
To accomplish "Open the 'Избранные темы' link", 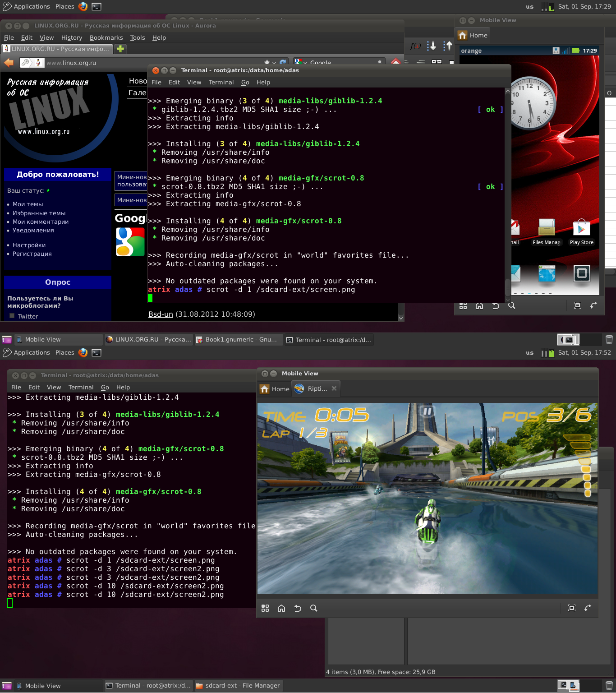I will pyautogui.click(x=39, y=213).
